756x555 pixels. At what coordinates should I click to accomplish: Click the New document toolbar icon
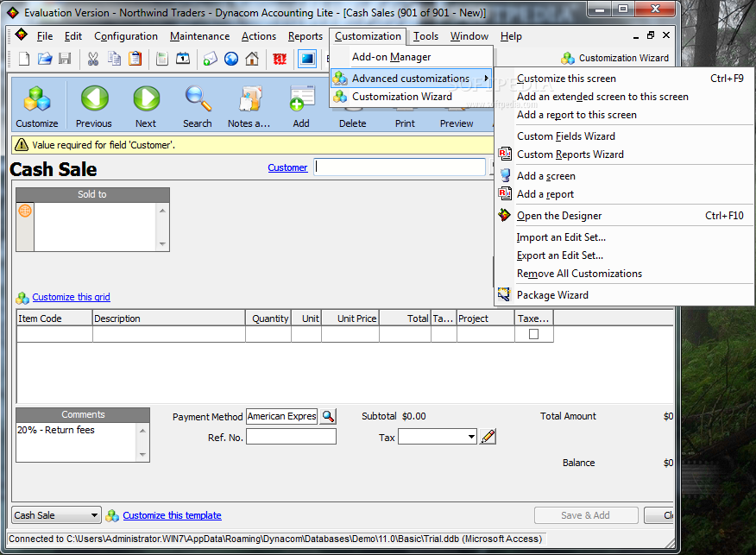point(23,59)
